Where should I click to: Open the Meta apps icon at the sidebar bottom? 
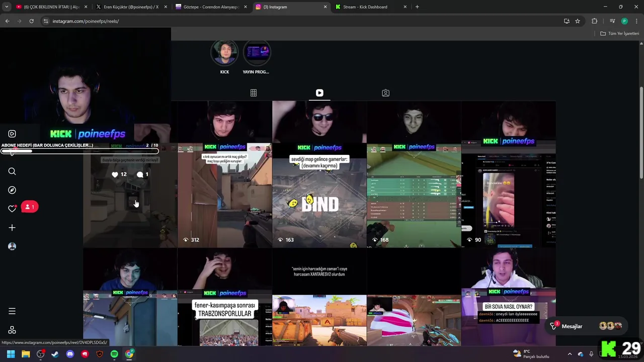tap(12, 330)
